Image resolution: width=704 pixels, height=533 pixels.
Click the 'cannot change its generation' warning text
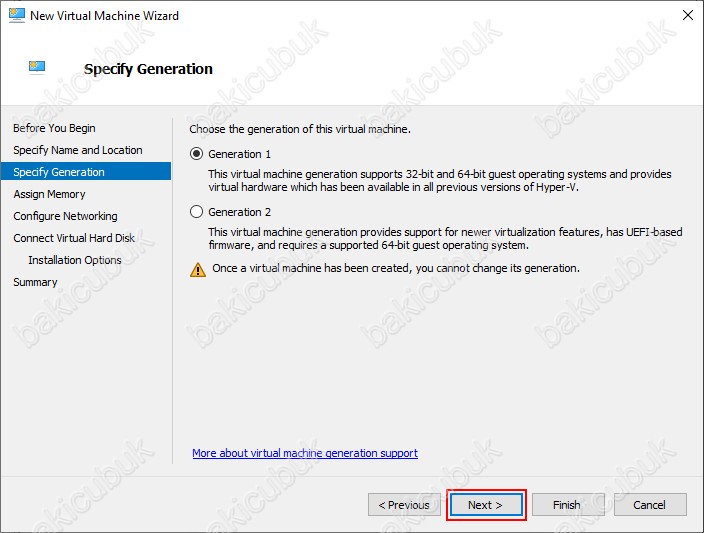tap(396, 268)
